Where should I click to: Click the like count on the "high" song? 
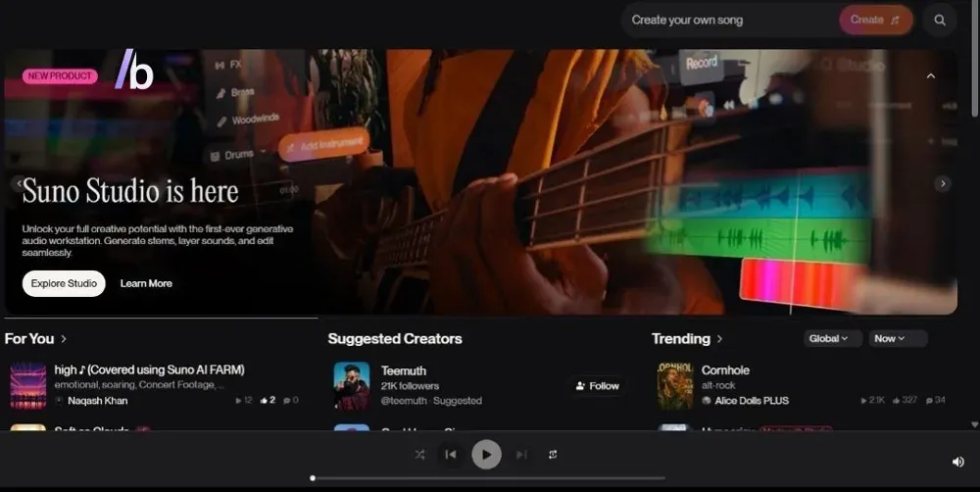pyautogui.click(x=269, y=400)
